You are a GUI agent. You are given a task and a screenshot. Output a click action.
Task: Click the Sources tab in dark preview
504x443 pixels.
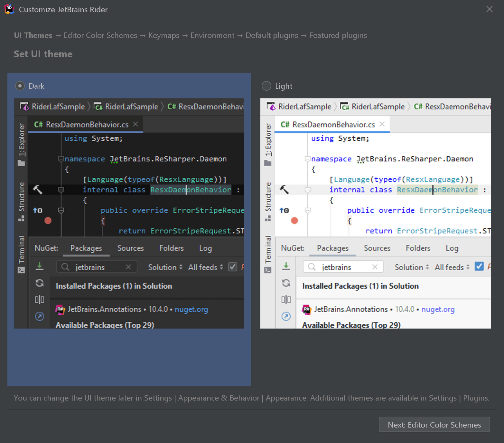[130, 248]
